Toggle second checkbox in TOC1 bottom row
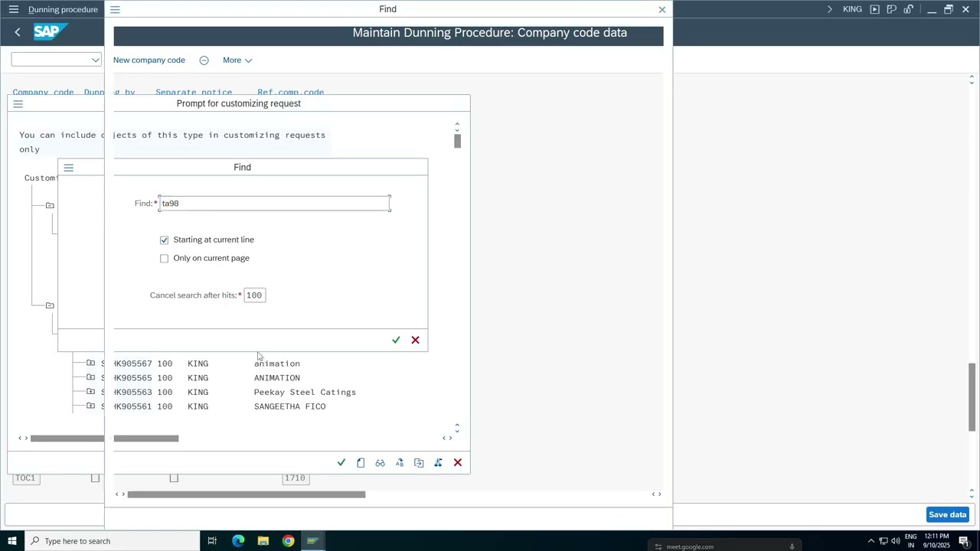This screenshot has width=980, height=551. tap(174, 478)
